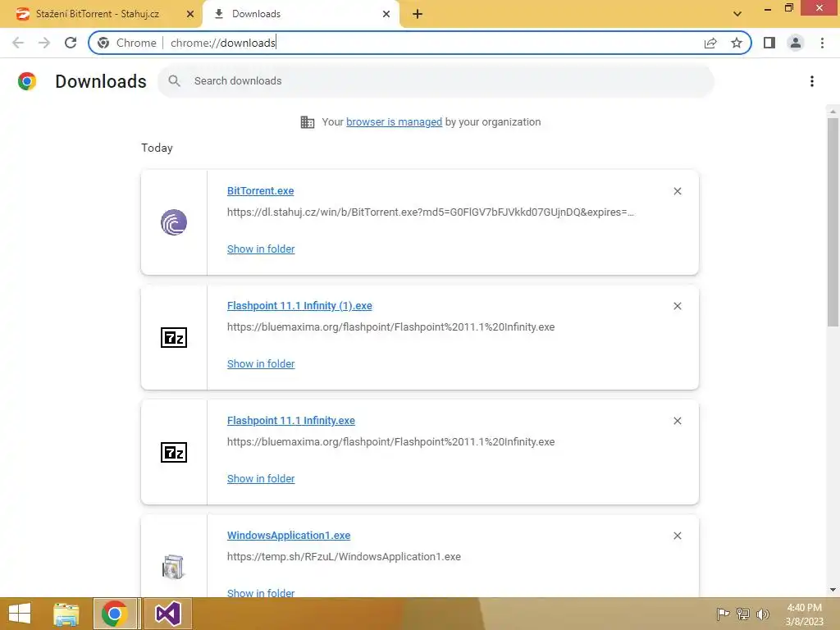Image resolution: width=840 pixels, height=630 pixels.
Task: Click the BitTorrent file icon
Action: click(x=174, y=222)
